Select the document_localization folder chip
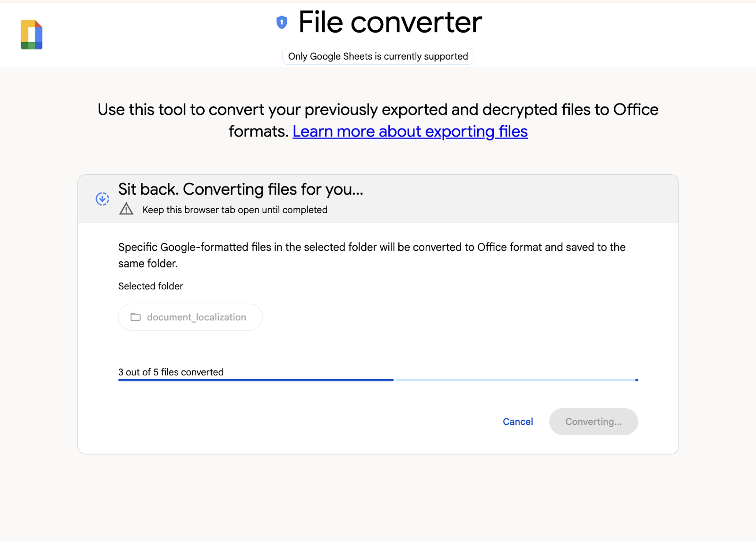 [190, 317]
